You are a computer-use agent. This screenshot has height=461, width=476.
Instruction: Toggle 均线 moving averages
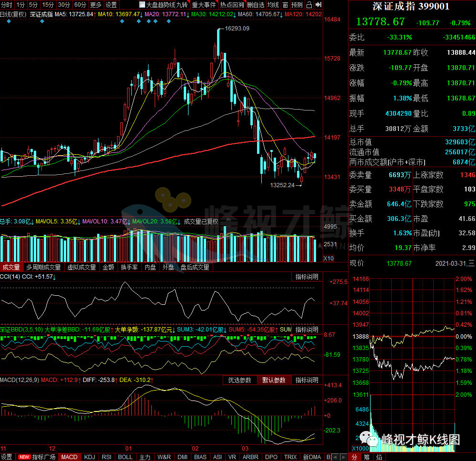pos(273,5)
